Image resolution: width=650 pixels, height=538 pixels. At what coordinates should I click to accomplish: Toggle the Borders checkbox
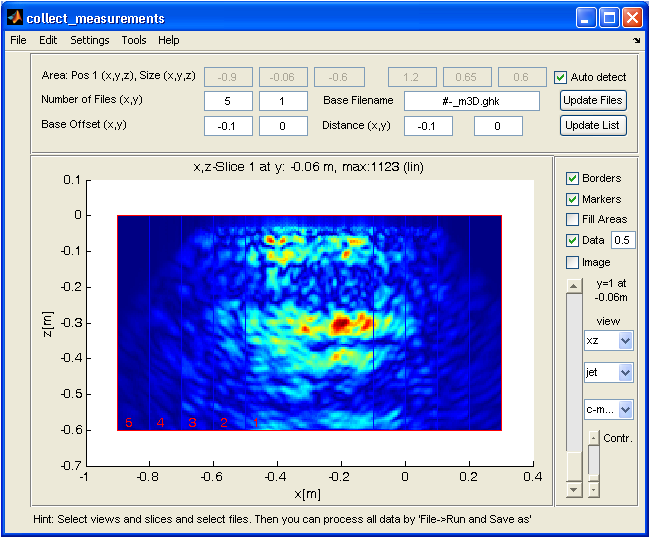572,179
